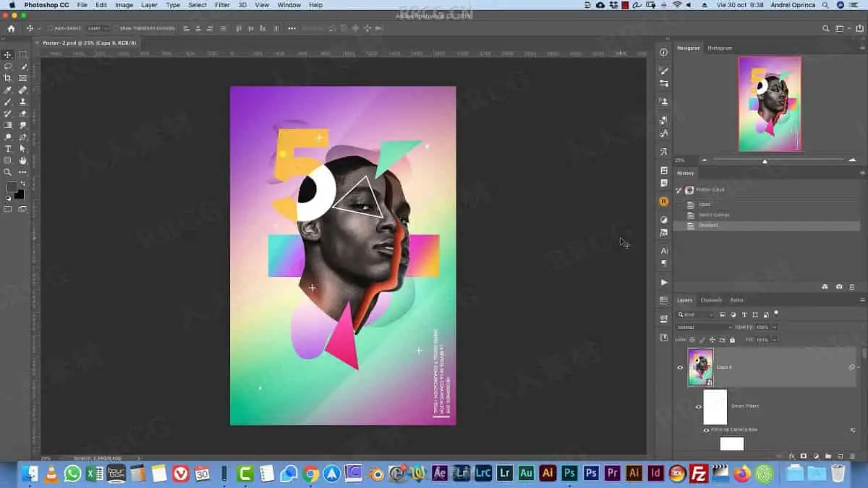This screenshot has height=488, width=868.
Task: Select the Crop tool
Action: click(x=8, y=78)
